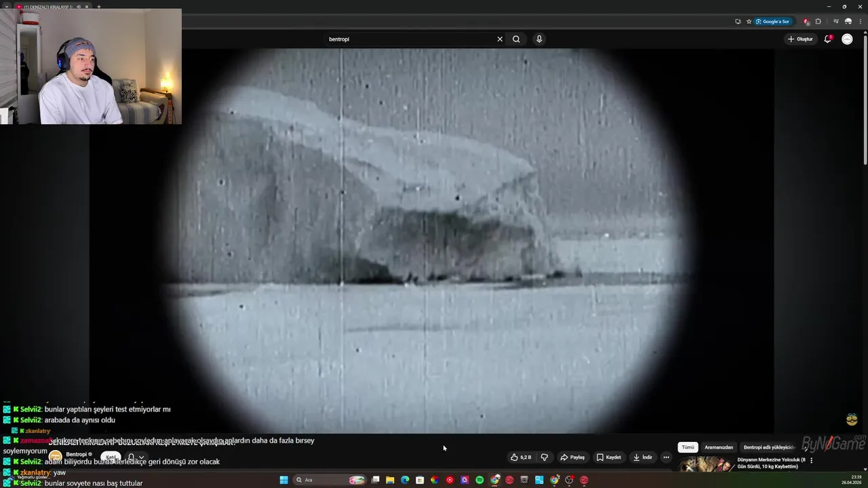Open File Explorer from the taskbar
This screenshot has height=488, width=868.
point(390,480)
